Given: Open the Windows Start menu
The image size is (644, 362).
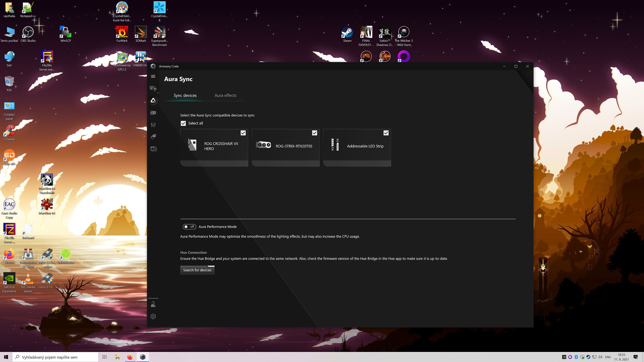Looking at the screenshot, I should tap(6, 357).
